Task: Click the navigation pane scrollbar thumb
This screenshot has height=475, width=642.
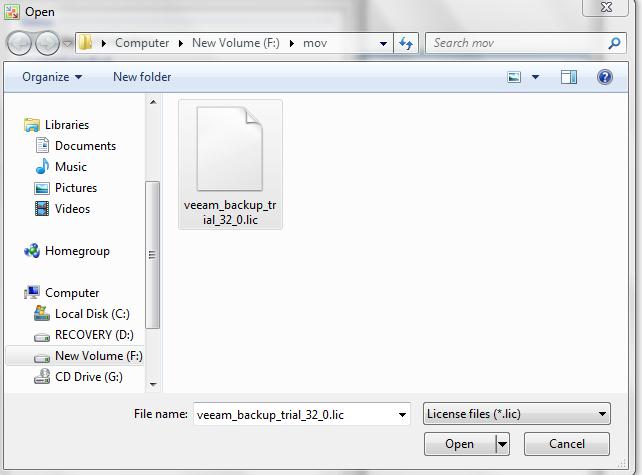Action: tap(152, 255)
